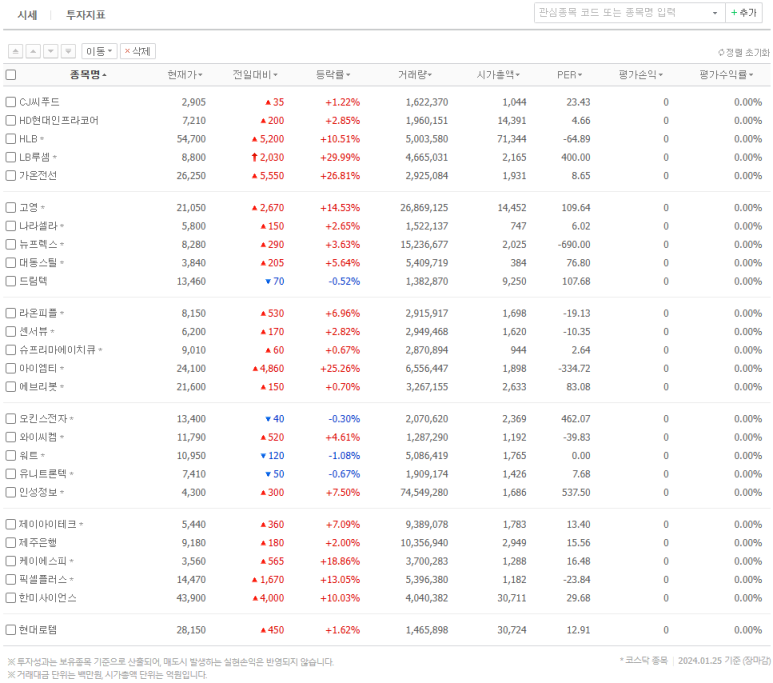Check the 현대로템 row checkbox
This screenshot has height=683, width=773.
[x=11, y=630]
